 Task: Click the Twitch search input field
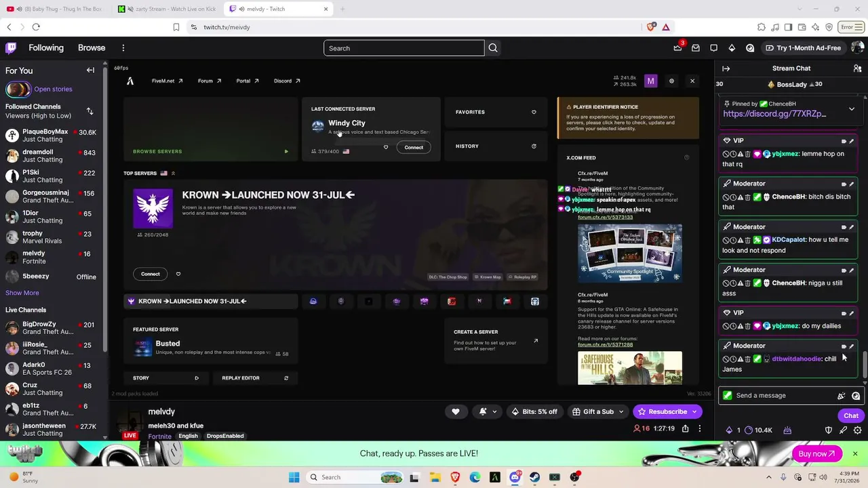(404, 48)
